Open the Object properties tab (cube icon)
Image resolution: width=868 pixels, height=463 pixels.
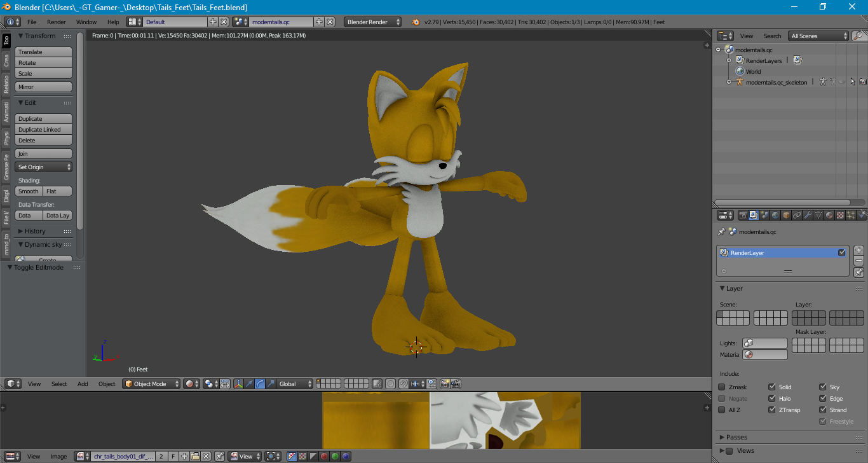click(786, 216)
